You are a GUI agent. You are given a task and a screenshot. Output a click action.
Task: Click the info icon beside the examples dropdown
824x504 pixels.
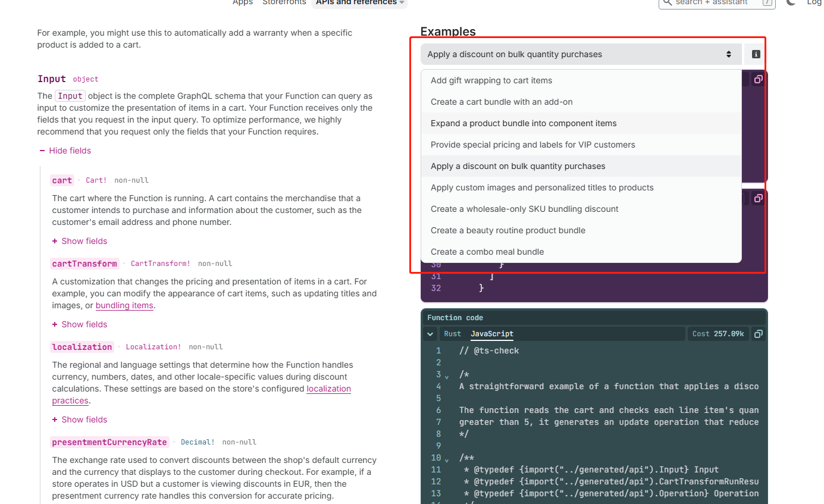click(x=756, y=54)
